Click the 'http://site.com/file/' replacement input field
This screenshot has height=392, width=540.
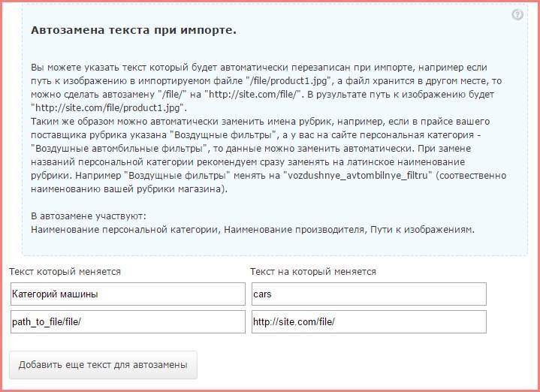(x=369, y=321)
